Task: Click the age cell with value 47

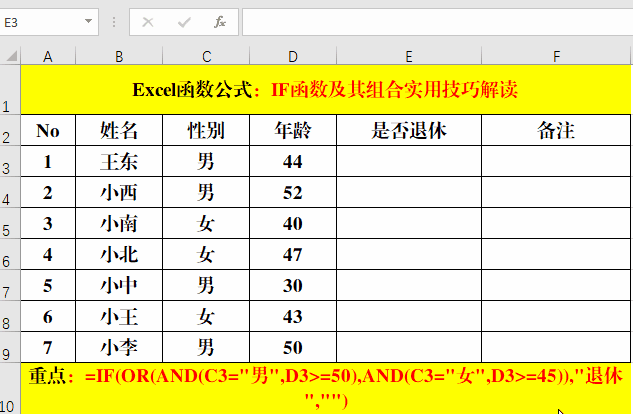Action: (x=293, y=254)
